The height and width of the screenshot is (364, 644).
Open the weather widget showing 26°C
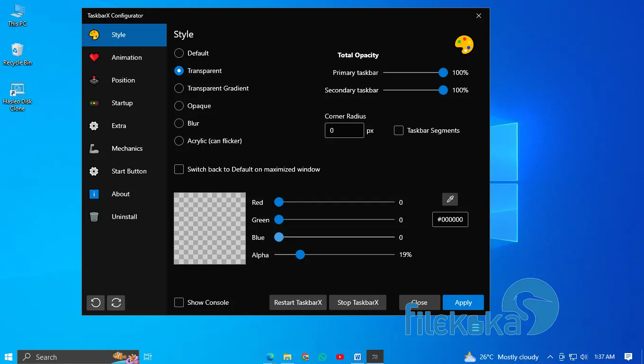click(501, 357)
